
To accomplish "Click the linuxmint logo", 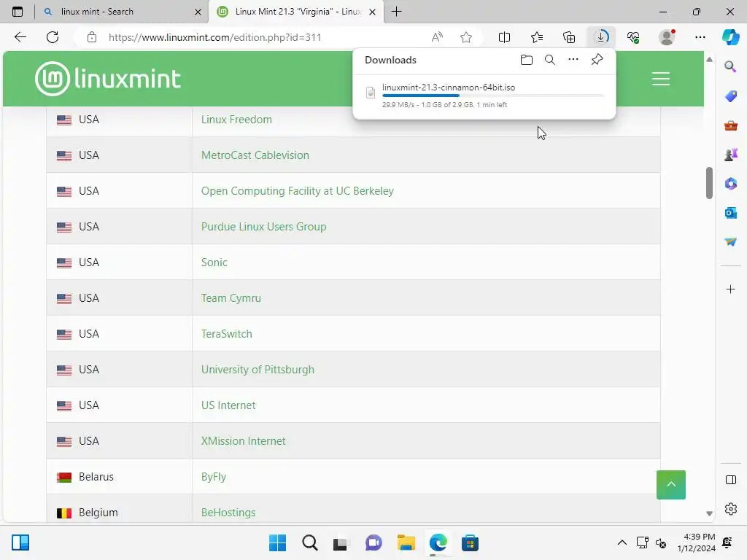I will click(x=108, y=79).
